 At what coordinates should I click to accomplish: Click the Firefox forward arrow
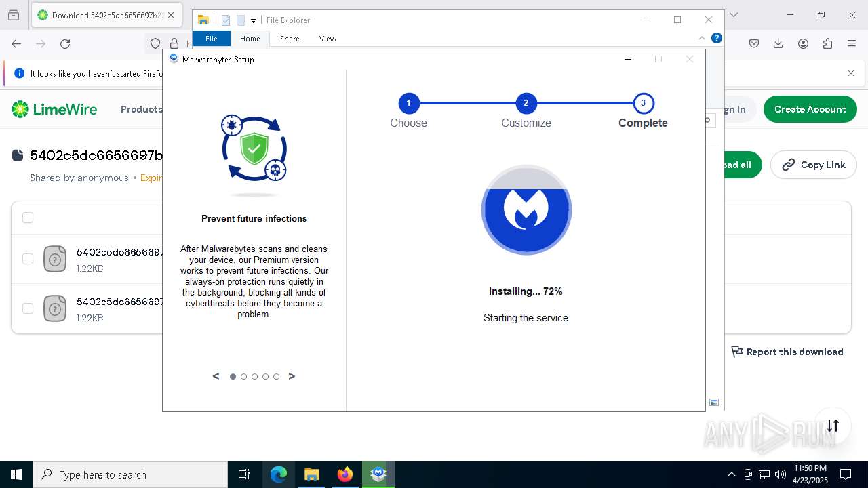coord(41,43)
